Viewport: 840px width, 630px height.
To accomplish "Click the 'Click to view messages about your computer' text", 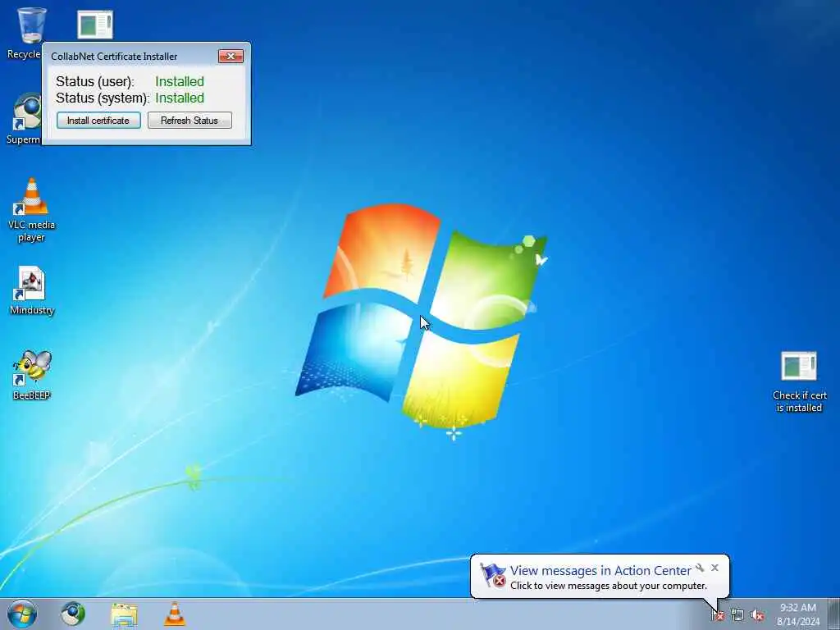I will (608, 586).
